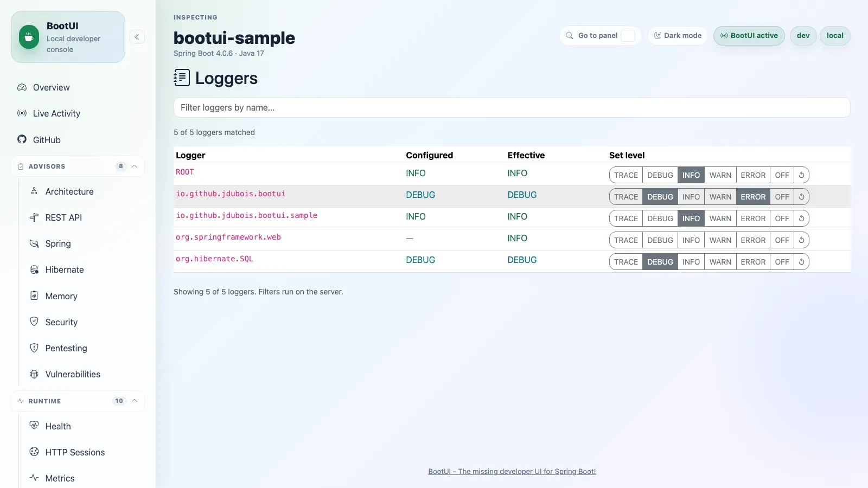Image resolution: width=868 pixels, height=488 pixels.
Task: Click the 5 of 5 loggers matched text
Action: [214, 132]
